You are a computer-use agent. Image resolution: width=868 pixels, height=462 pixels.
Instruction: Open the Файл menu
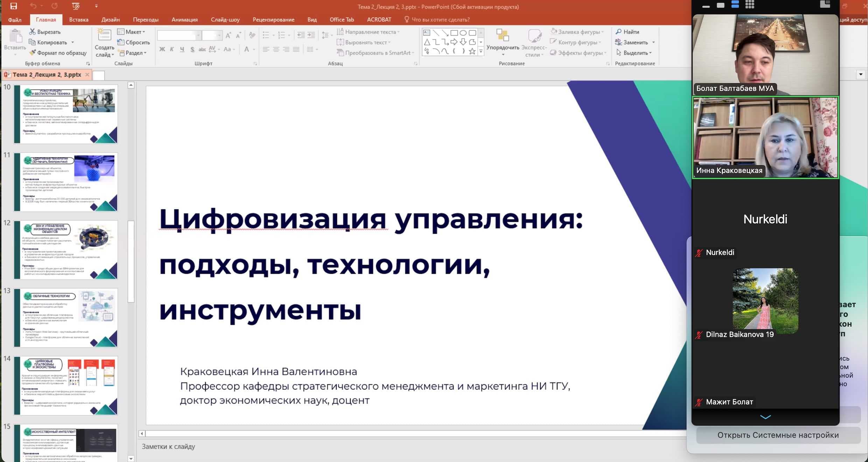[15, 20]
